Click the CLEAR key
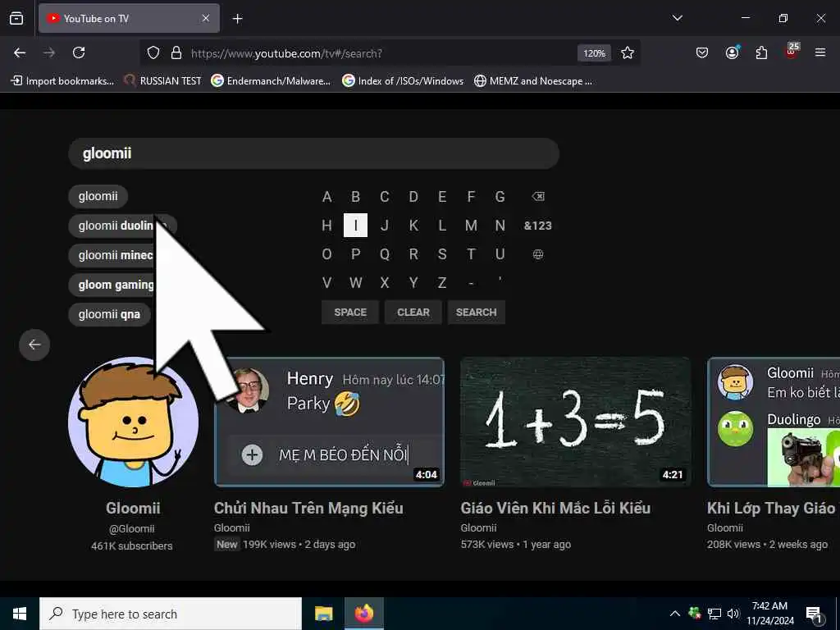Screen dimensions: 840x630 pos(413,313)
